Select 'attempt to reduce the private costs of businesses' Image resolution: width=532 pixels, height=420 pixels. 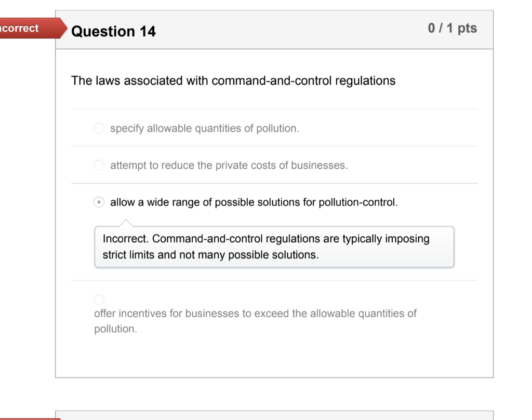pyautogui.click(x=99, y=165)
